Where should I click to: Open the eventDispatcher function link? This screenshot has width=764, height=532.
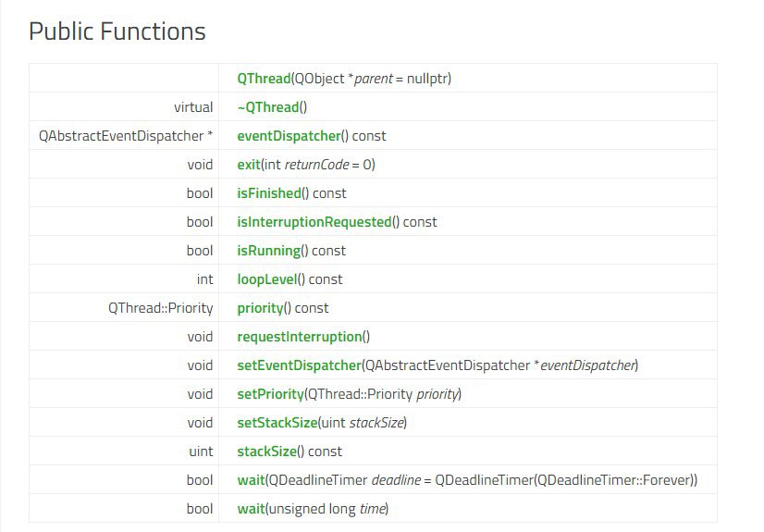289,136
